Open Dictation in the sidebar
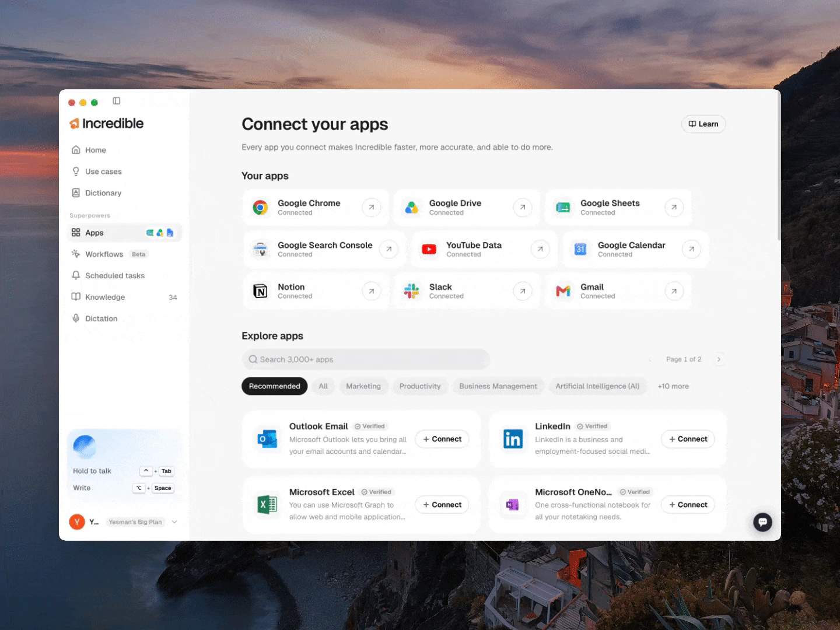This screenshot has height=630, width=840. point(125,318)
